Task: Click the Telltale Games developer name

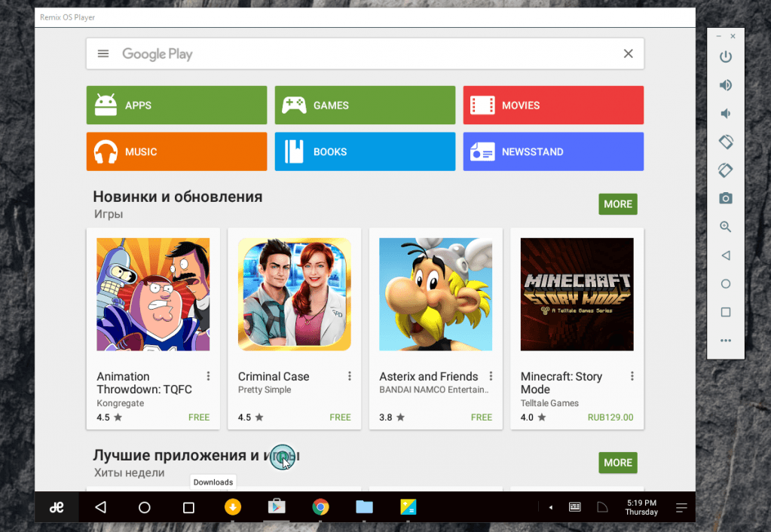Action: (x=549, y=403)
